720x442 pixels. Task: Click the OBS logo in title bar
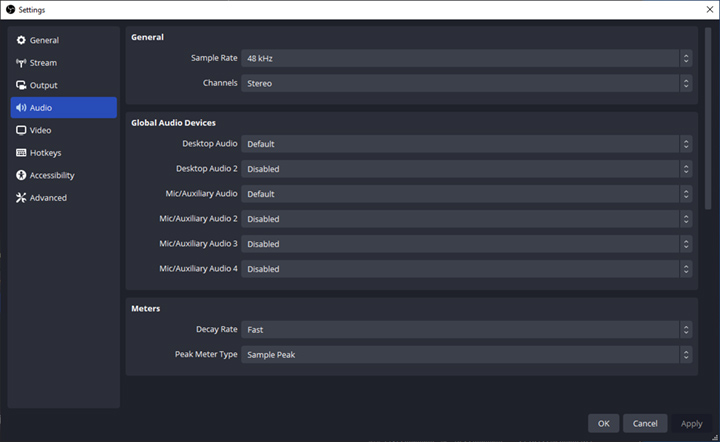coord(11,10)
